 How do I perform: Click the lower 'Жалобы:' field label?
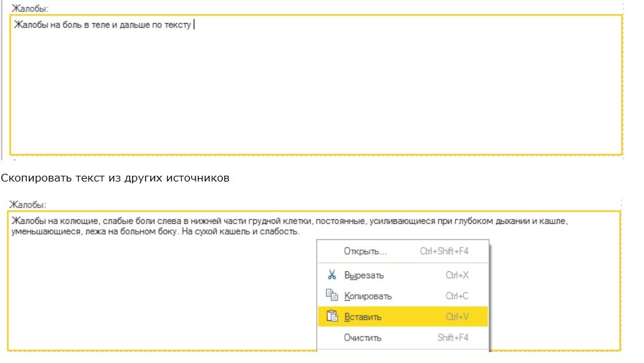(28, 205)
